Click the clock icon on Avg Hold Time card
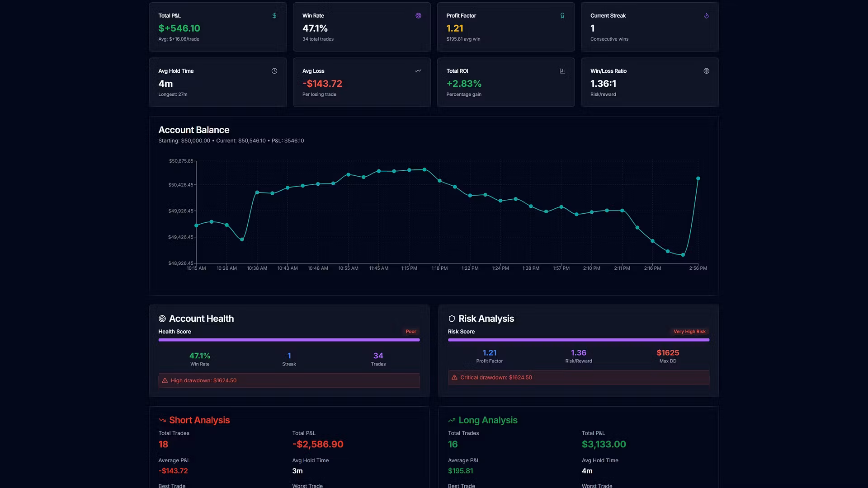Viewport: 868px width, 488px height. (x=274, y=71)
